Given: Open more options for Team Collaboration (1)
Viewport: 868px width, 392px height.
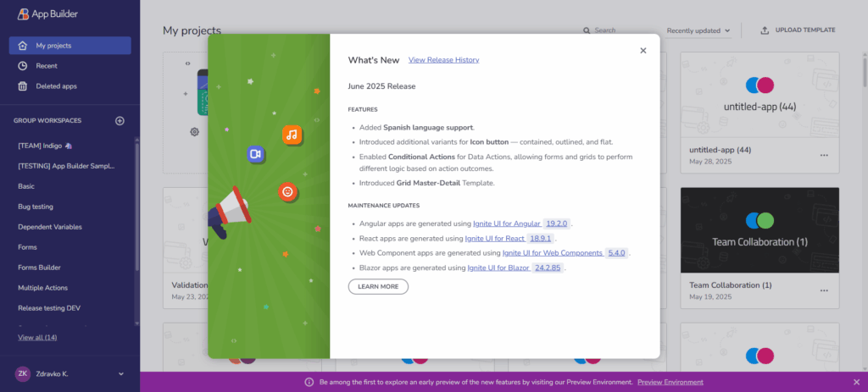Looking at the screenshot, I should point(824,290).
